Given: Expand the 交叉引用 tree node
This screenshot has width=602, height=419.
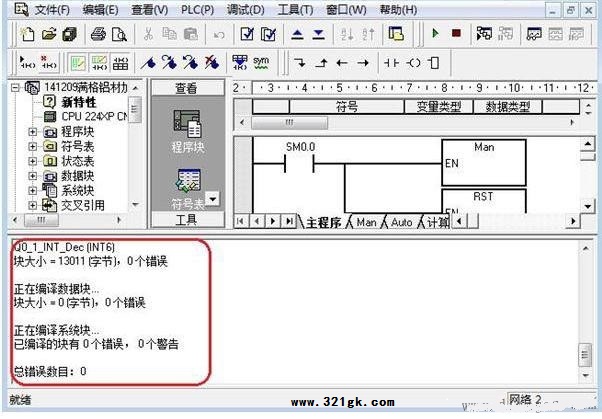Looking at the screenshot, I should tap(33, 205).
